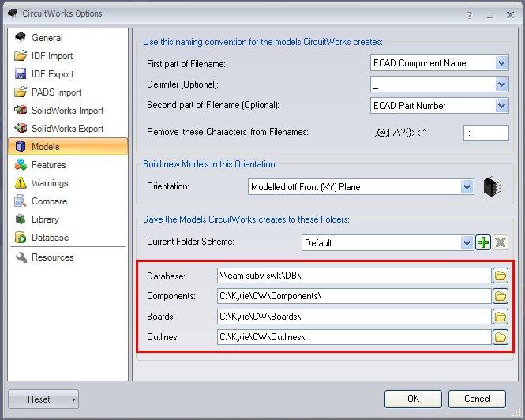Click the Resources wrench icon

point(21,257)
